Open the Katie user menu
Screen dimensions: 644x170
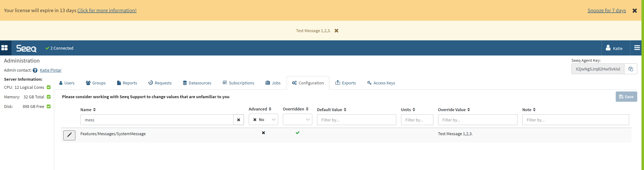click(614, 48)
